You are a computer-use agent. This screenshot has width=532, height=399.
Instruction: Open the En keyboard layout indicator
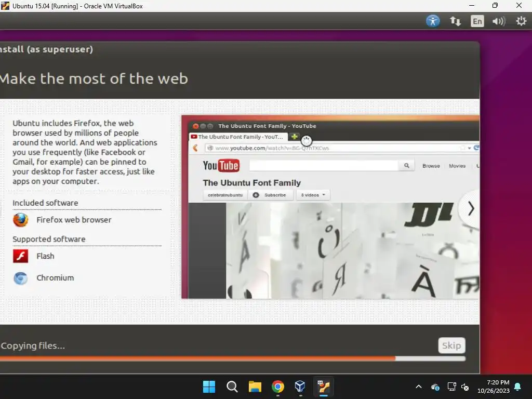[477, 21]
